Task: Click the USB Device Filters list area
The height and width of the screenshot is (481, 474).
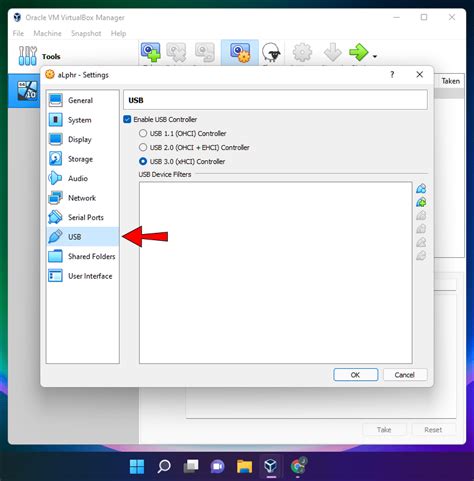Action: 276,273
